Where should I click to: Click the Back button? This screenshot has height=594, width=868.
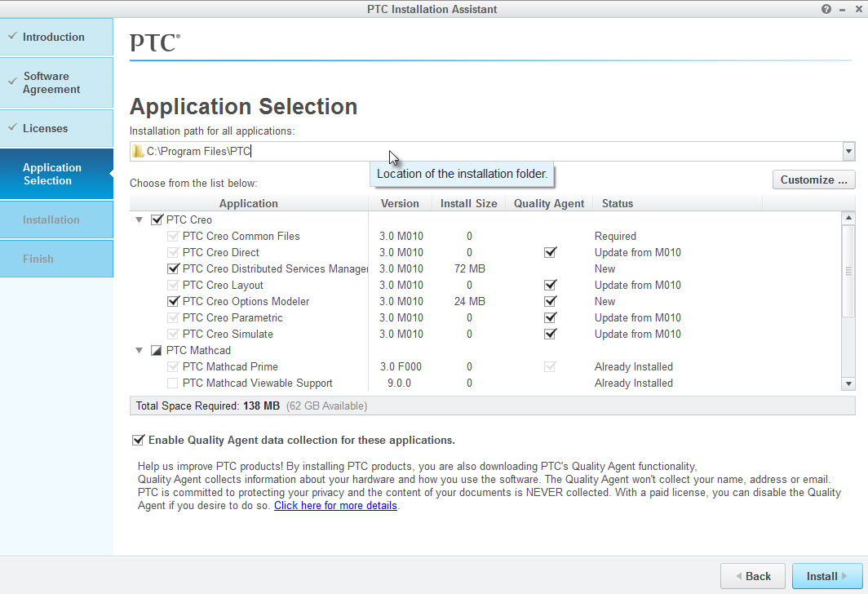point(753,576)
